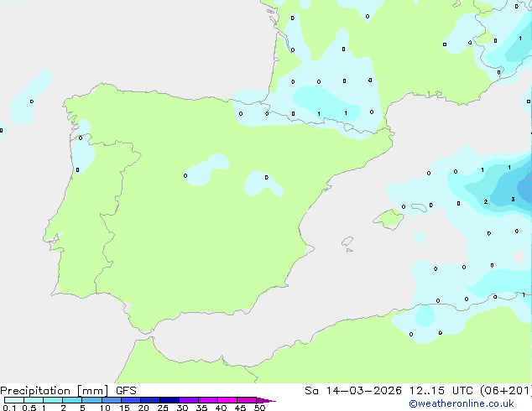This screenshot has width=532, height=411.
Task: Click the legend label '25'
Action: (163, 408)
